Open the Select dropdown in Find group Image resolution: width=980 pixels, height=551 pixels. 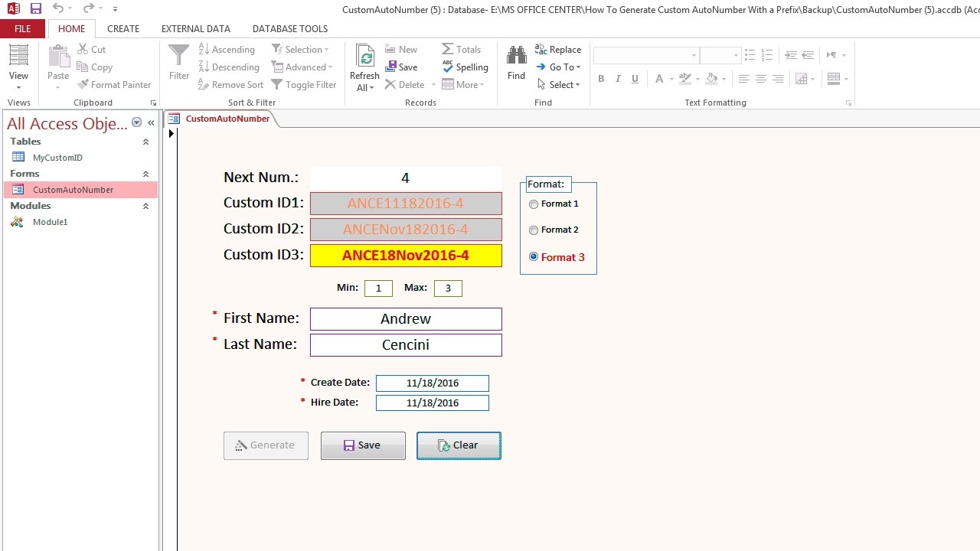(x=558, y=85)
